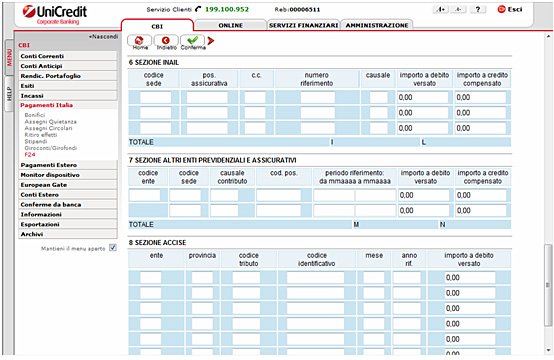Open the SERVIZI FINANZIARI tab

click(x=303, y=25)
